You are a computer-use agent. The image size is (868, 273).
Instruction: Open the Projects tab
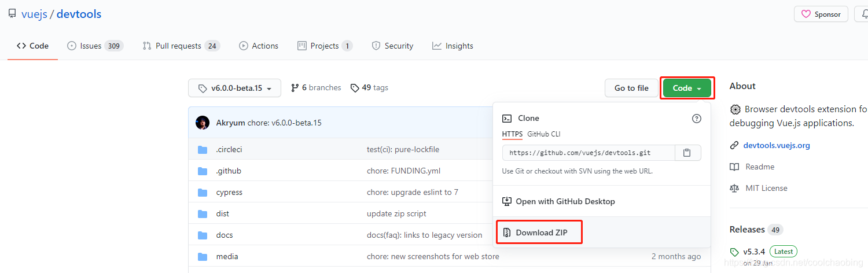point(325,46)
